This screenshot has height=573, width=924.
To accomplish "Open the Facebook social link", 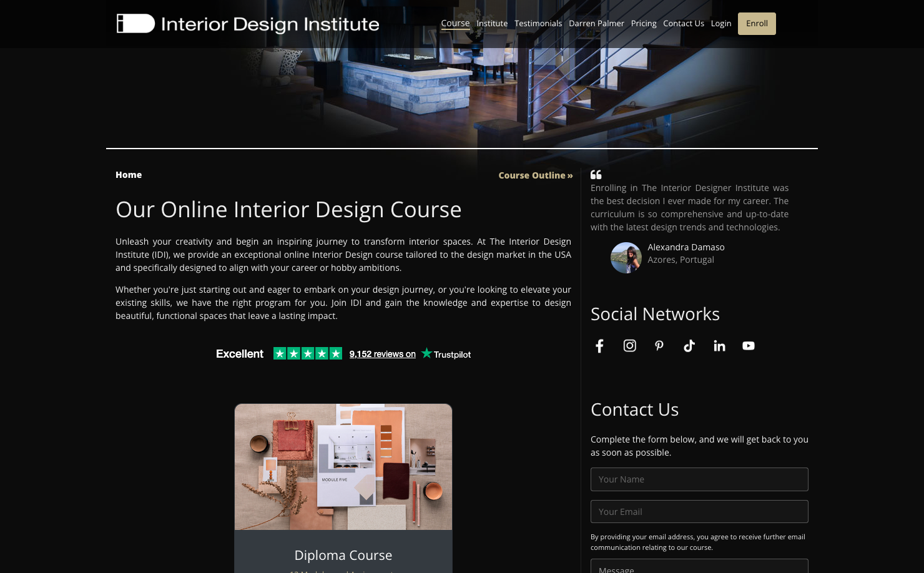I will pyautogui.click(x=599, y=346).
